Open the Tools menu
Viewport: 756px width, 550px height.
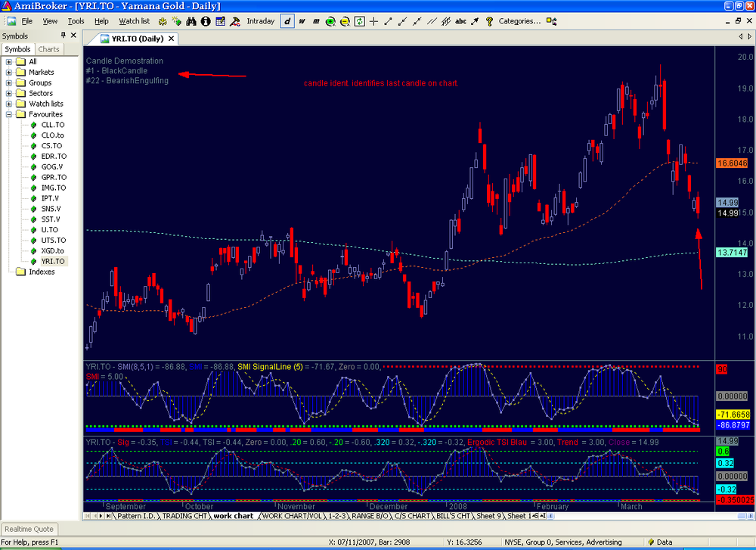click(x=76, y=21)
